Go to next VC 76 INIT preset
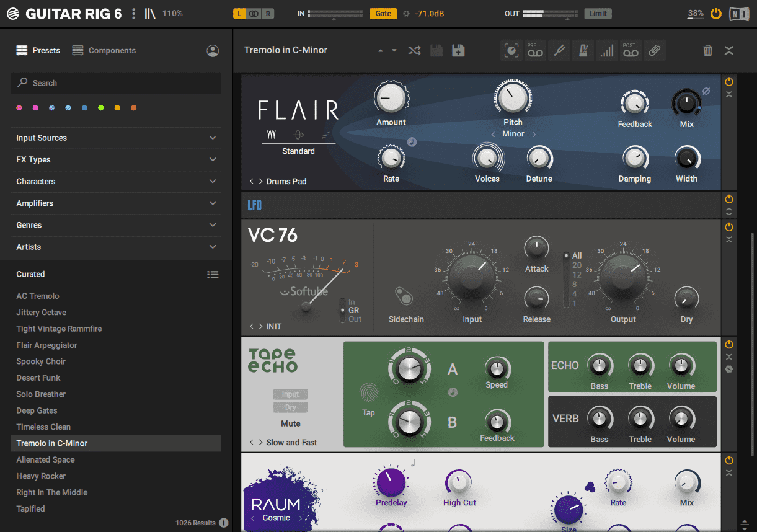757x532 pixels. (x=261, y=326)
